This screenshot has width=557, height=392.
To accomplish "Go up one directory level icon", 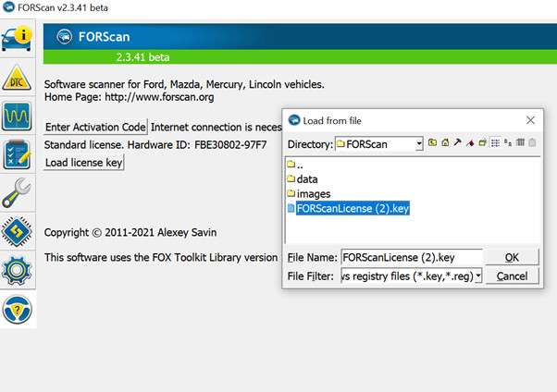I will pyautogui.click(x=432, y=143).
